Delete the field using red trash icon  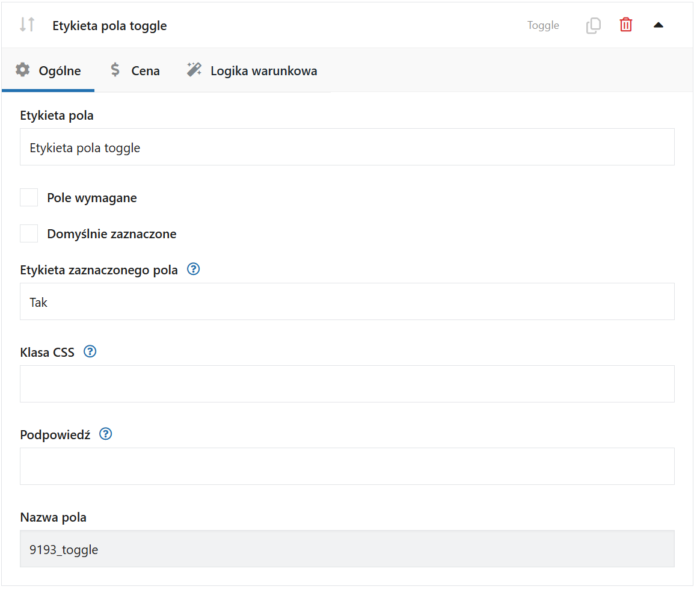(626, 25)
